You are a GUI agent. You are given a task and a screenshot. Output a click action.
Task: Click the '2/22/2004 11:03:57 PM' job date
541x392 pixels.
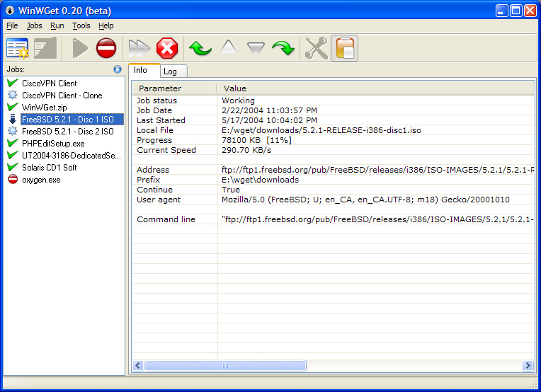269,110
